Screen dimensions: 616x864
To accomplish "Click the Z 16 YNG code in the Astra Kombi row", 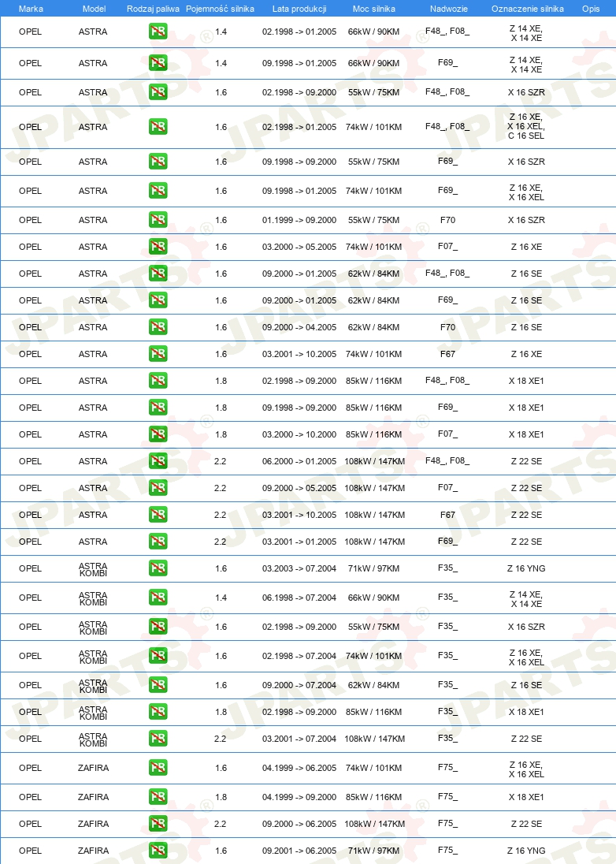I will [526, 568].
